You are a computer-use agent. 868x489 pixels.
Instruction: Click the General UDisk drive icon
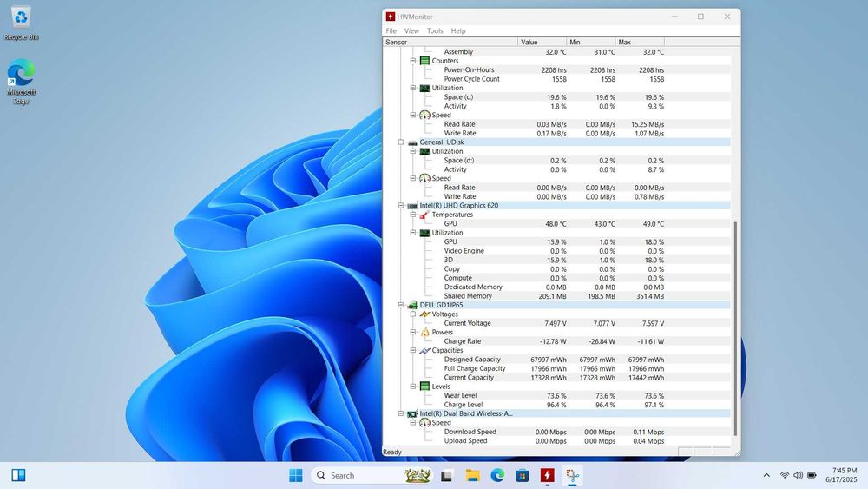pyautogui.click(x=412, y=142)
